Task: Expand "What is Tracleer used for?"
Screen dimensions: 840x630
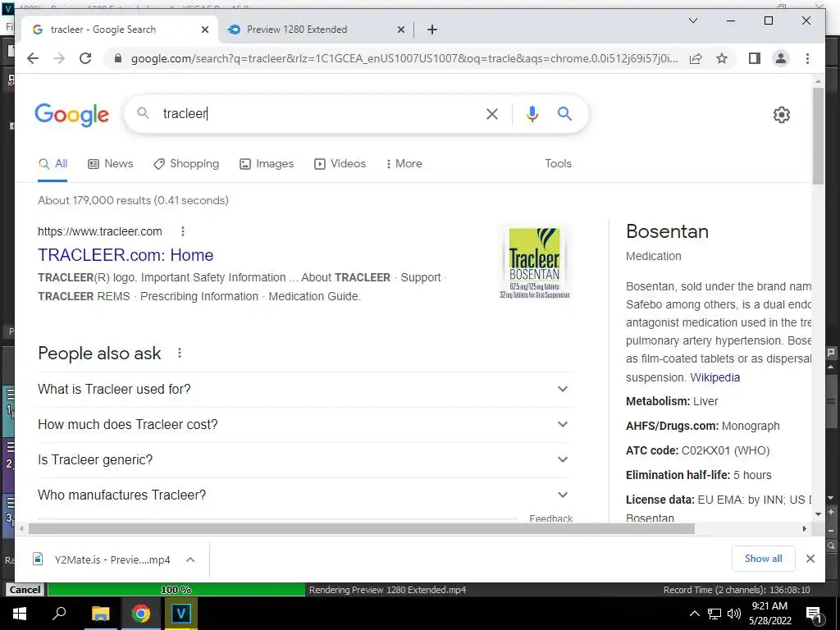Action: (x=304, y=390)
